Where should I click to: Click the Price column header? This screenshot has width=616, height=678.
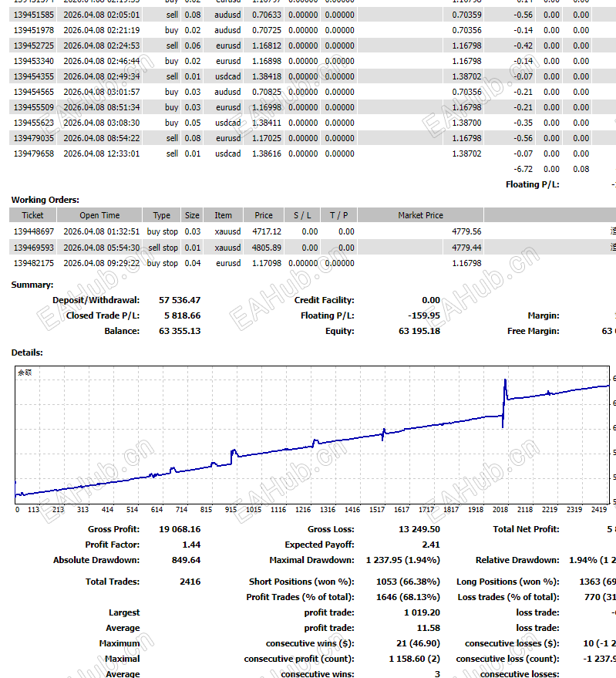coord(264,215)
